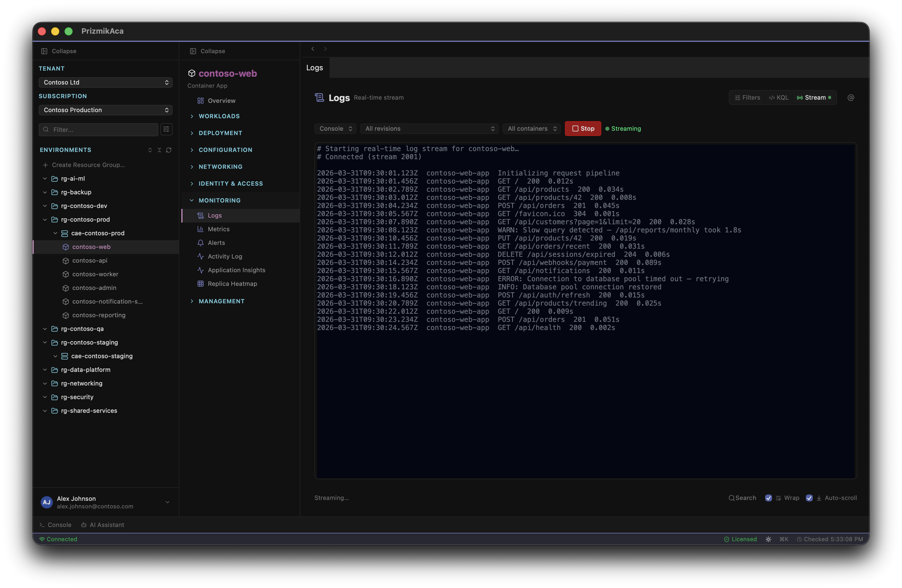Collapse the MONITORING section
Image resolution: width=902 pixels, height=588 pixels.
(x=220, y=200)
